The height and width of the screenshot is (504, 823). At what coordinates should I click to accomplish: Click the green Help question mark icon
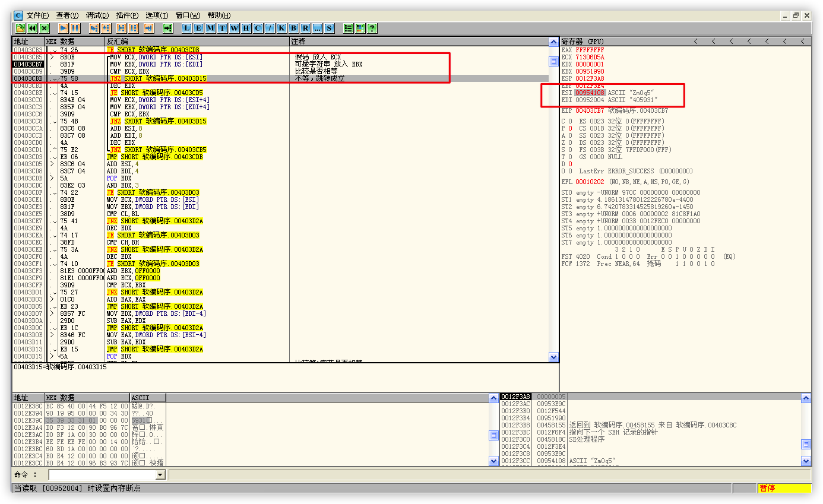tap(372, 28)
